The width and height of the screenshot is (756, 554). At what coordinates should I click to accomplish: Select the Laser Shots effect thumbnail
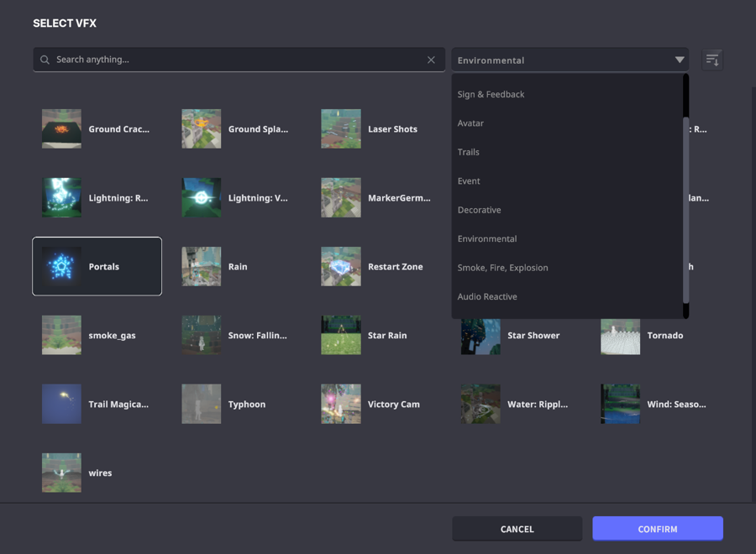[341, 128]
